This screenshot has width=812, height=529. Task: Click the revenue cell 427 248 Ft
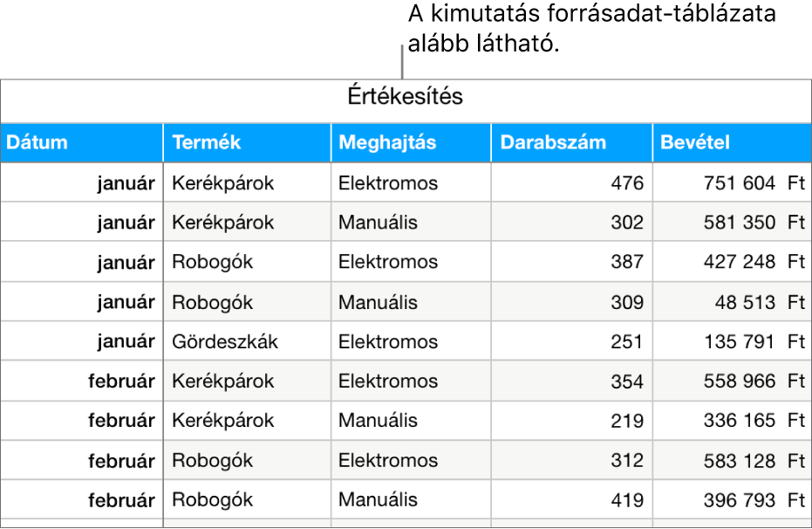coord(754,262)
